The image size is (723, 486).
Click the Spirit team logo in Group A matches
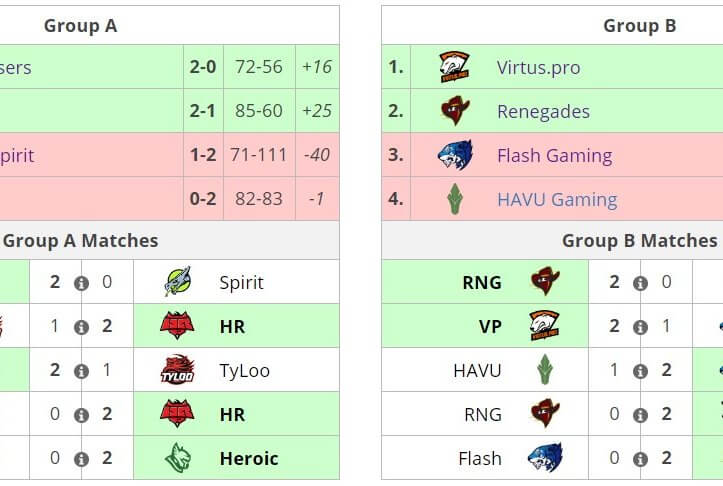point(177,282)
